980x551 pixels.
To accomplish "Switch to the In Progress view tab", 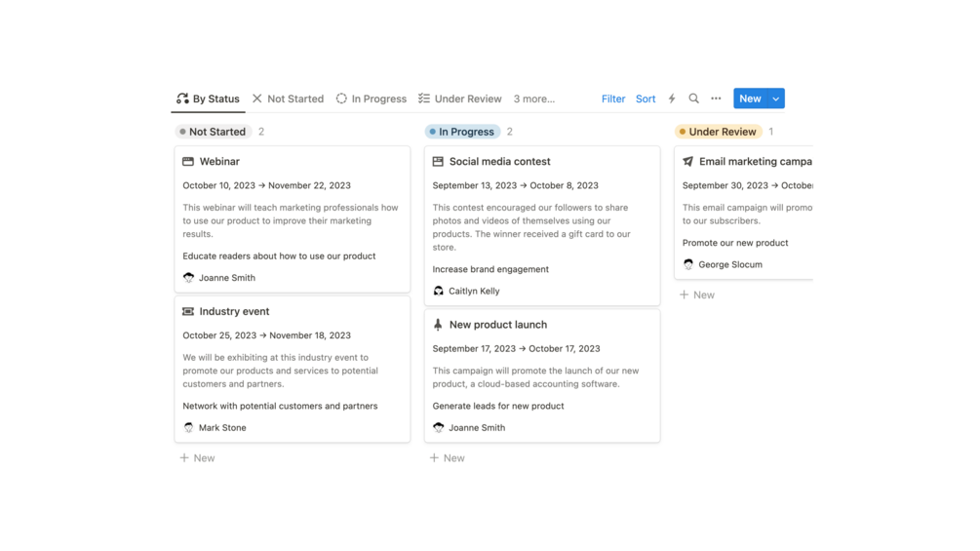I will [372, 98].
